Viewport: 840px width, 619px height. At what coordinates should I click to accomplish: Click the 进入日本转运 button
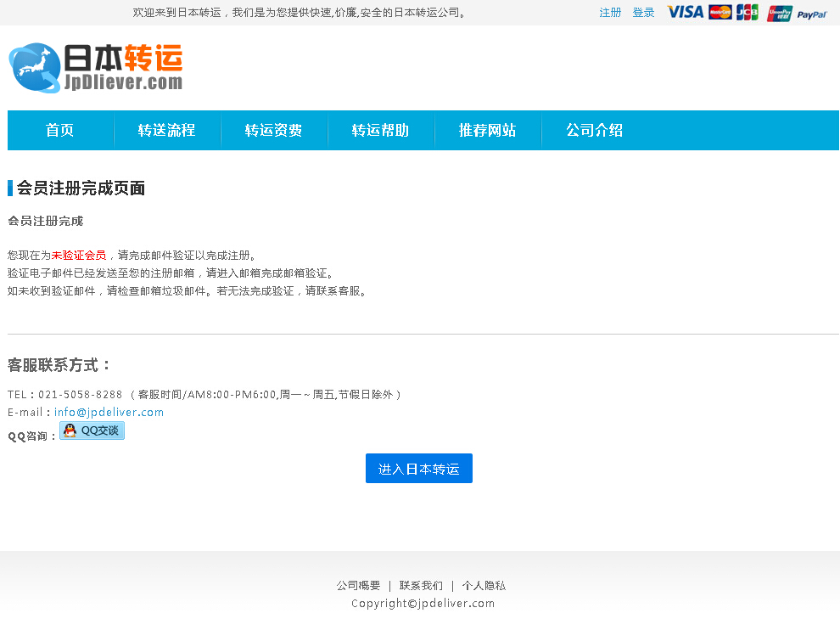(x=418, y=468)
